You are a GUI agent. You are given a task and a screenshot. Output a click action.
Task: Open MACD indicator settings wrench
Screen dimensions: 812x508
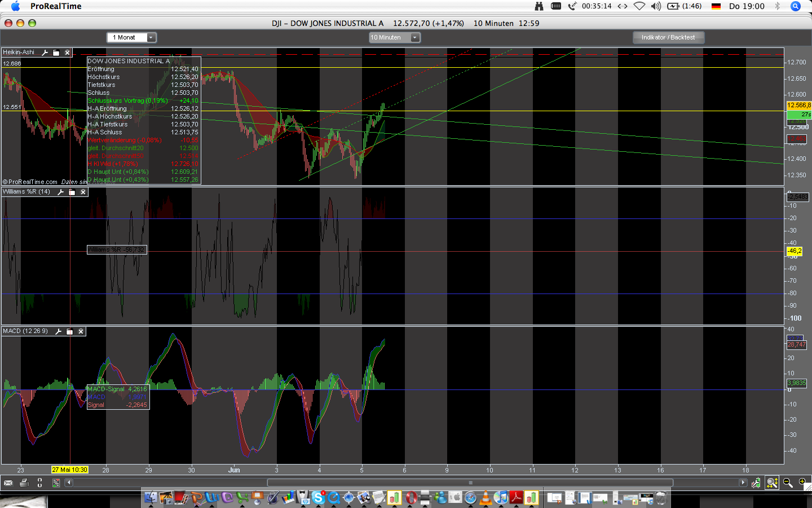(58, 331)
